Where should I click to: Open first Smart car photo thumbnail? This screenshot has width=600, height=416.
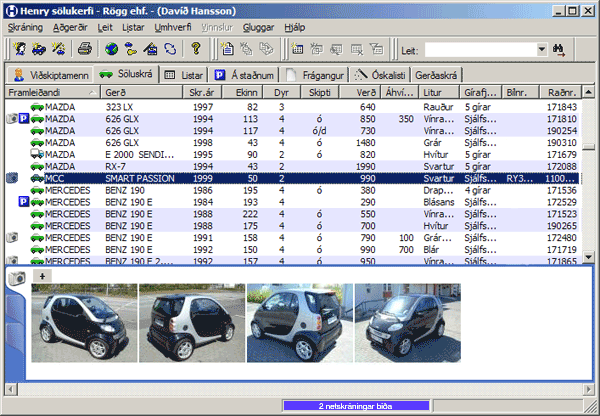click(84, 323)
